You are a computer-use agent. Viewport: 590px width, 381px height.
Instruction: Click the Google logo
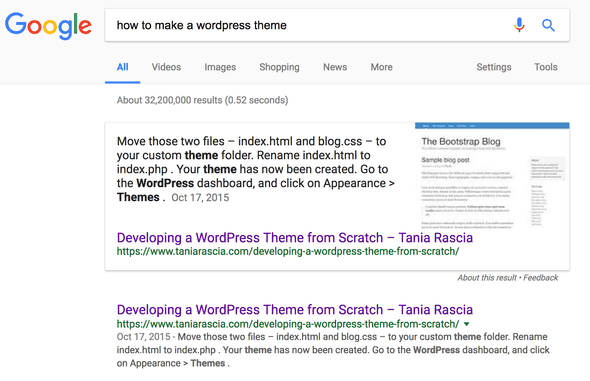click(48, 26)
